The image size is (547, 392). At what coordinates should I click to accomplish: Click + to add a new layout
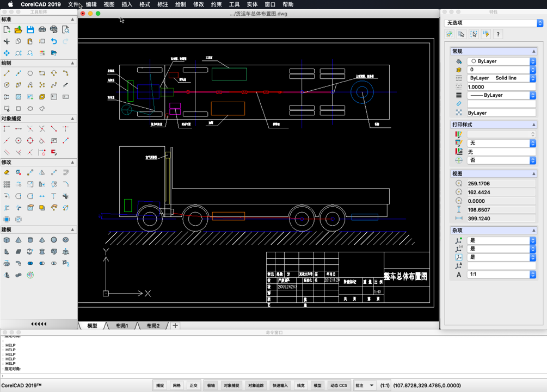(175, 325)
